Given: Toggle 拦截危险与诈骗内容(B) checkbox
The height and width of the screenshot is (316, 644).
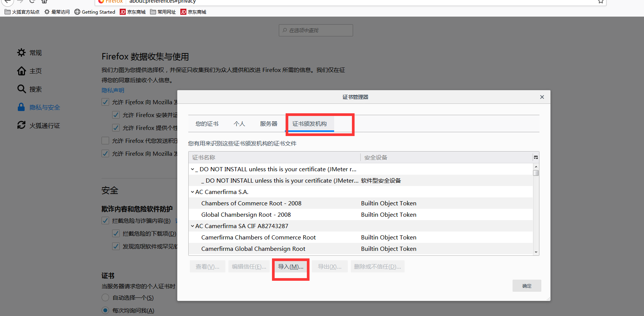Looking at the screenshot, I should [105, 221].
